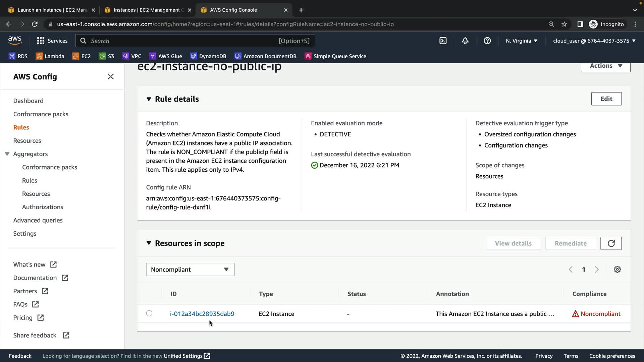Refresh the Resources in scope list

[x=611, y=243]
